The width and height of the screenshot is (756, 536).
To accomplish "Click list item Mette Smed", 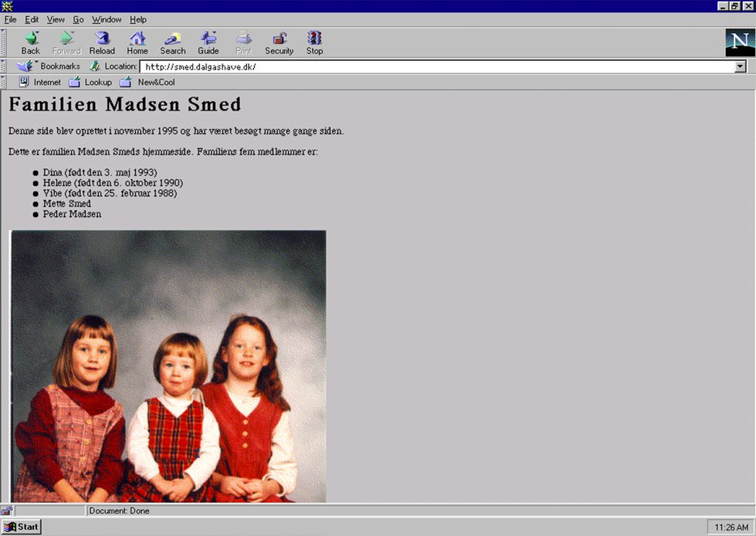I will click(67, 204).
